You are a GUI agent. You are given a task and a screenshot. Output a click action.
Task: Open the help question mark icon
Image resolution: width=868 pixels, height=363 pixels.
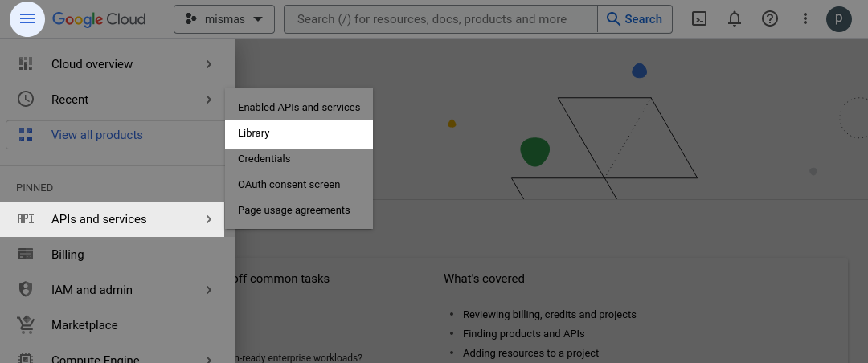770,18
